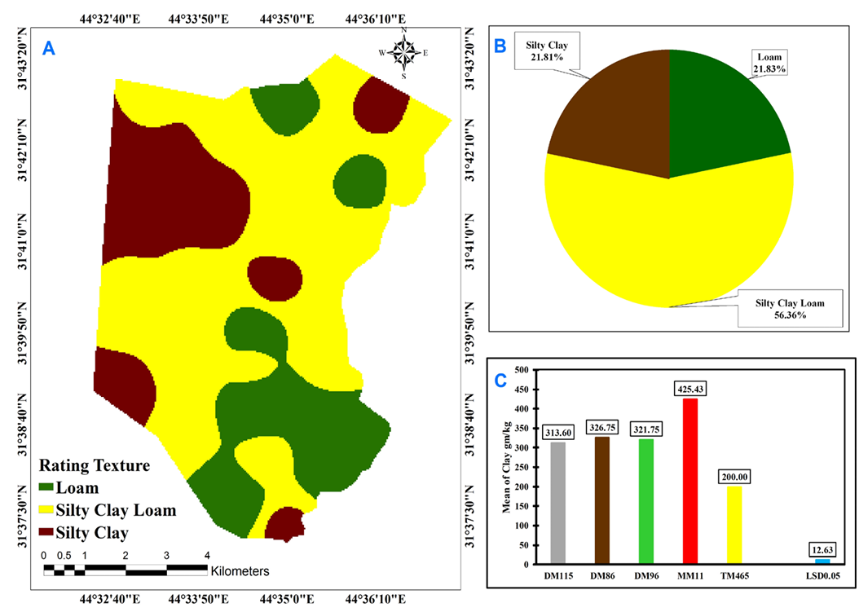The width and height of the screenshot is (868, 612).
Task: Click the '313.60' bar value label
Action: click(558, 433)
